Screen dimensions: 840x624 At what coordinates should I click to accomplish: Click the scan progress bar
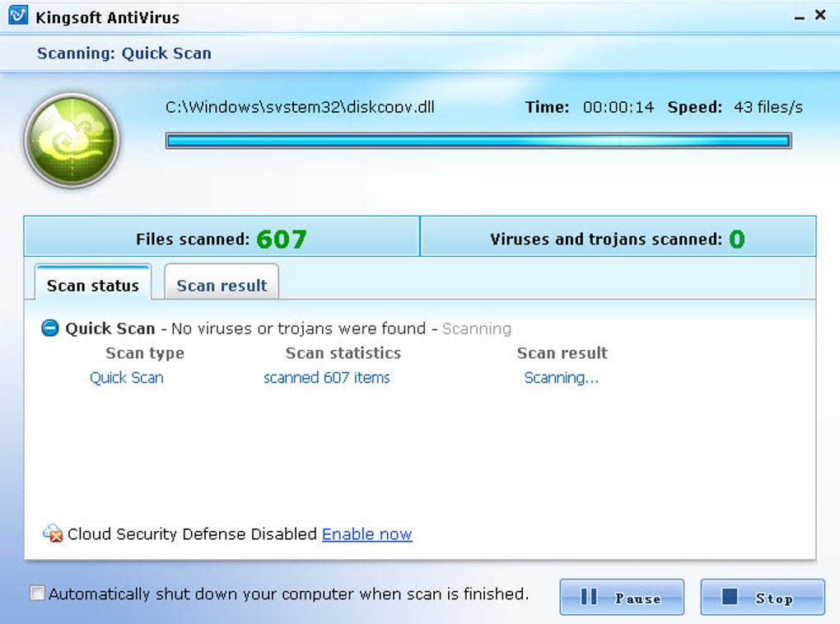click(478, 141)
